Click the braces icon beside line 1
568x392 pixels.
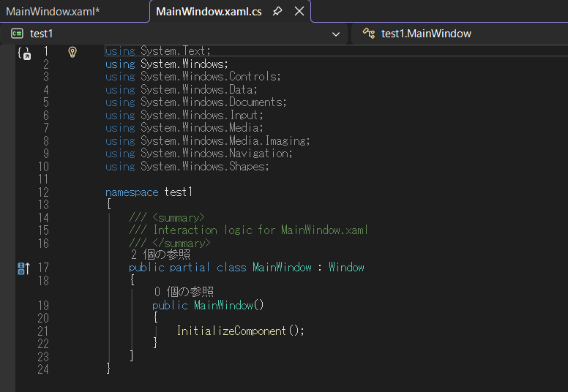23,53
